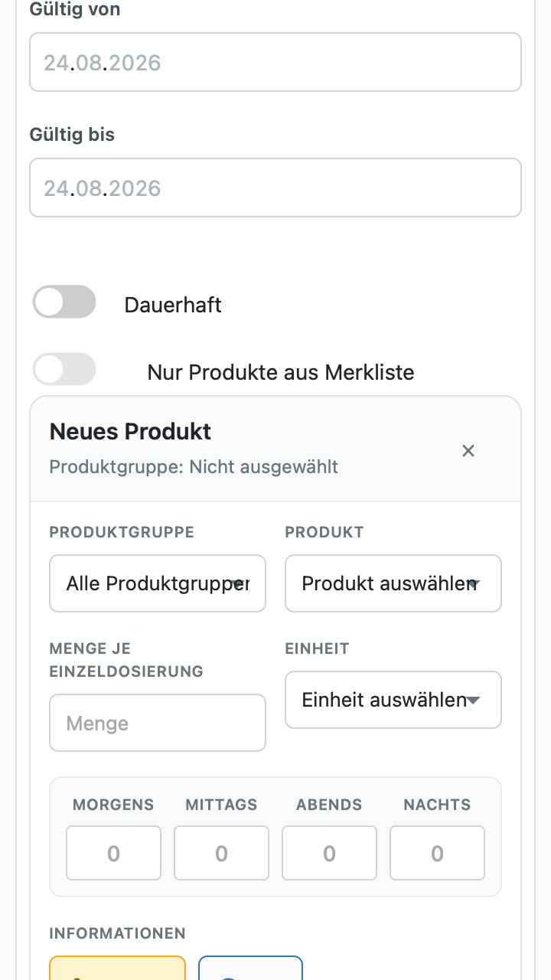Open the Einheit auswählen dropdown
Screen dimensions: 551x980
pos(393,700)
